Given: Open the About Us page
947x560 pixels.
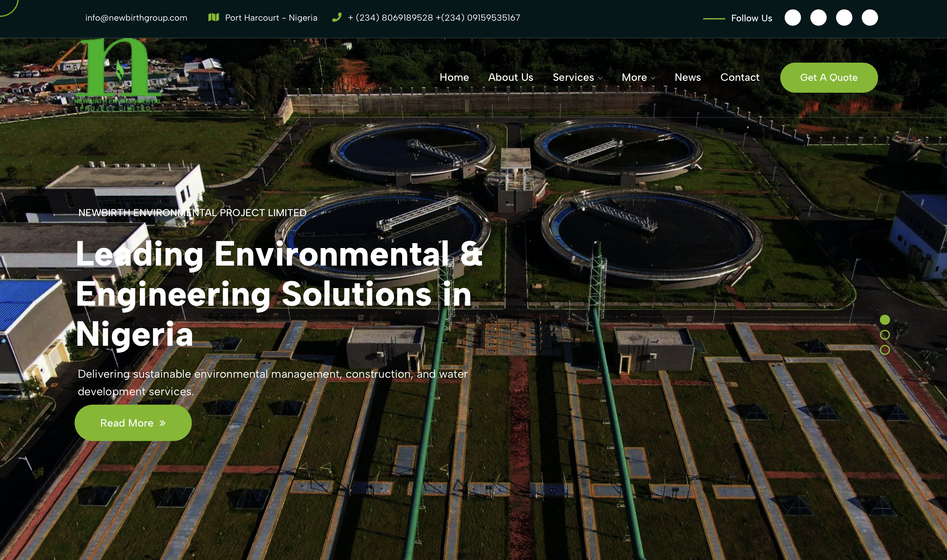Looking at the screenshot, I should tap(510, 77).
